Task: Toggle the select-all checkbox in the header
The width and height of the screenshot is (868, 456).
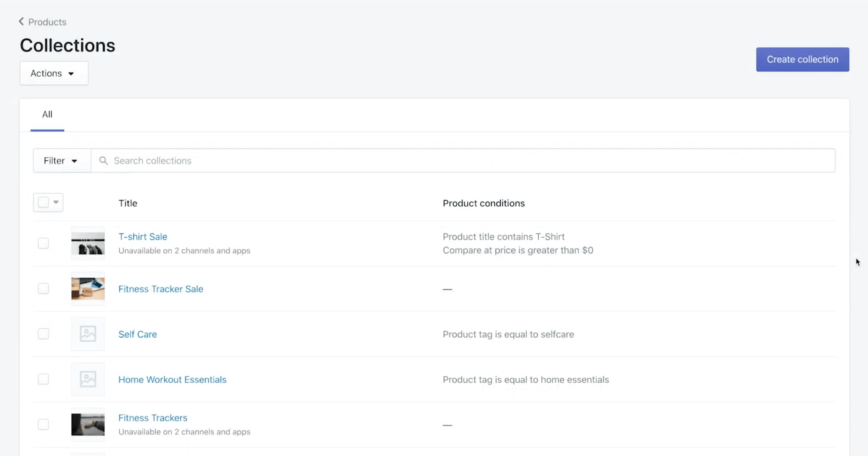Action: pos(43,202)
